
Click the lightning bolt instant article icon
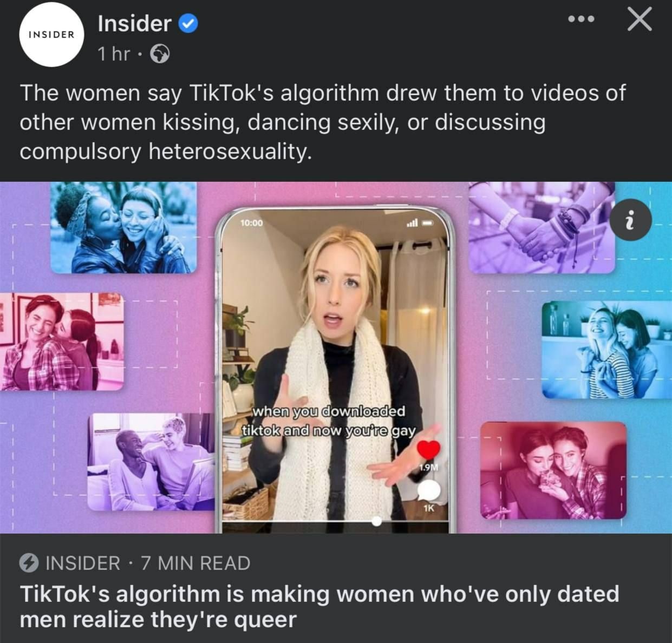29,563
